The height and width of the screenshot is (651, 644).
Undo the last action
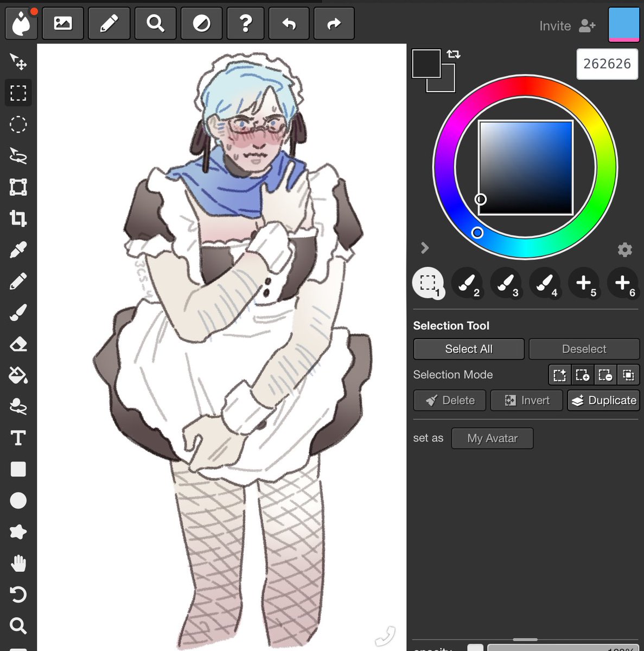[x=289, y=23]
